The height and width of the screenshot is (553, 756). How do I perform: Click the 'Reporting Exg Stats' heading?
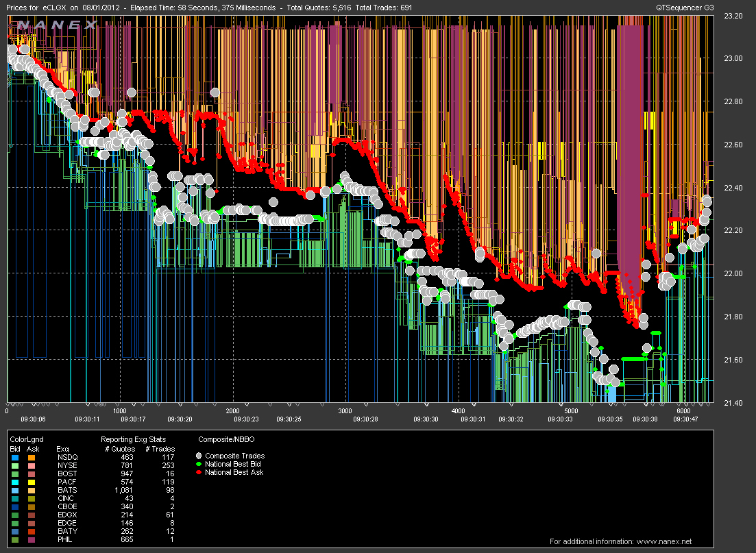pos(133,439)
